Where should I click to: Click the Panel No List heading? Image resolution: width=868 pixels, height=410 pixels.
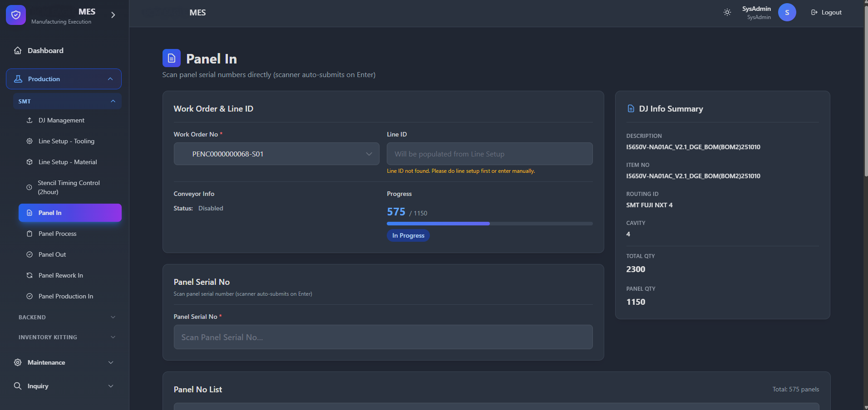point(198,389)
